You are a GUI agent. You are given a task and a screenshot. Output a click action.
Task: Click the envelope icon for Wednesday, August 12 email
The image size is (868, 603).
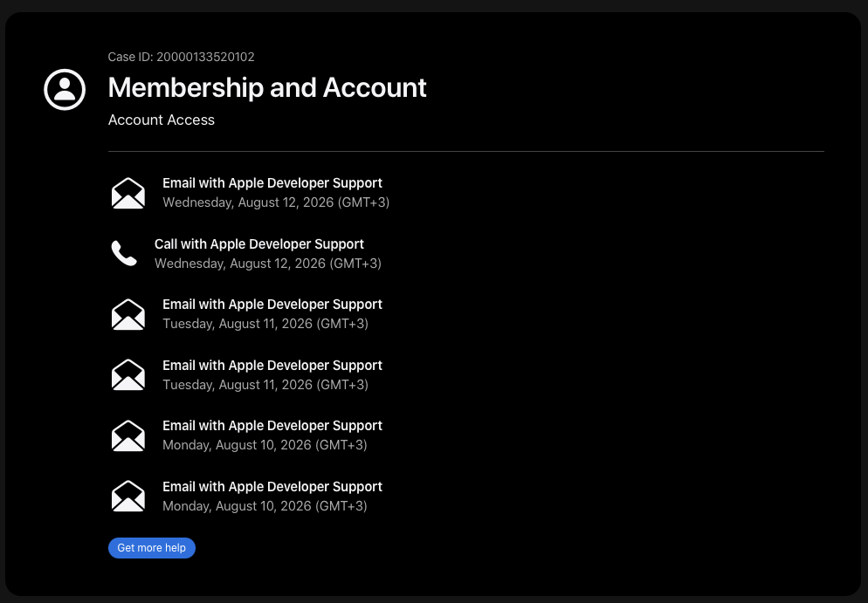coord(127,193)
